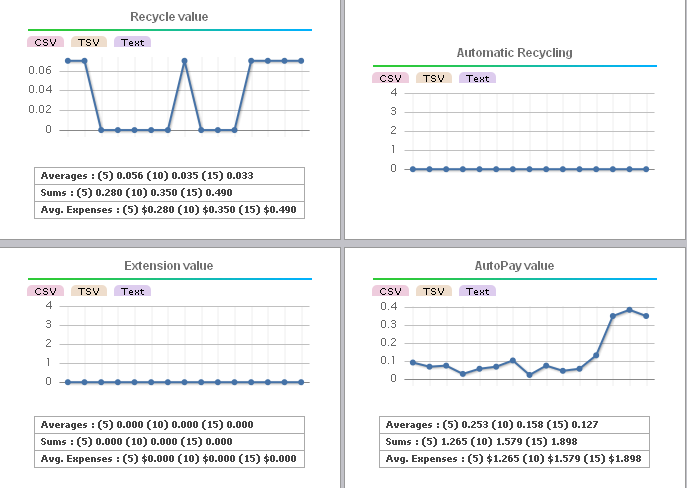This screenshot has width=687, height=488.
Task: Click the first point in Extension value chart
Action: point(68,382)
